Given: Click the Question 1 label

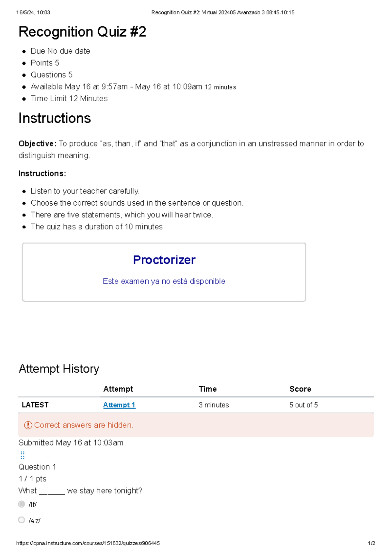Looking at the screenshot, I should pos(37,467).
